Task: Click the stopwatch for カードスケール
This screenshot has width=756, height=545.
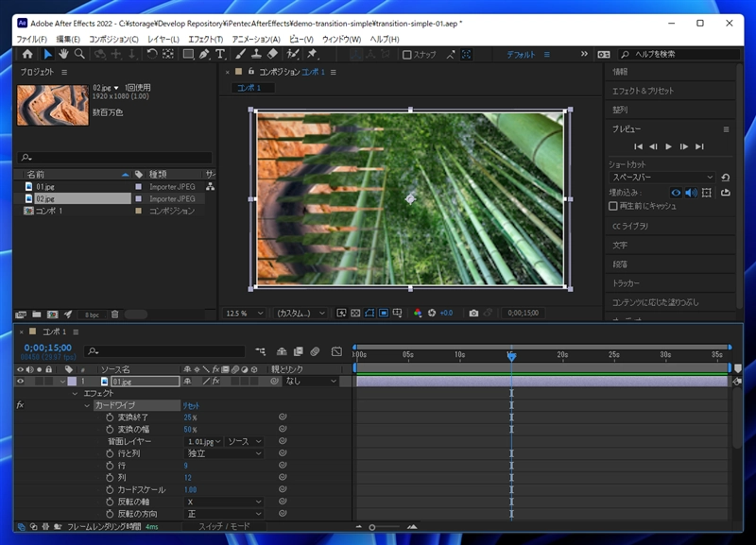Action: pyautogui.click(x=110, y=489)
